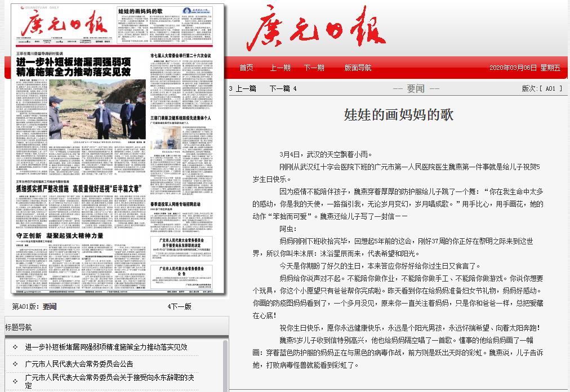Select 抓细抓实抓严整改措施 headline on page image

point(78,189)
